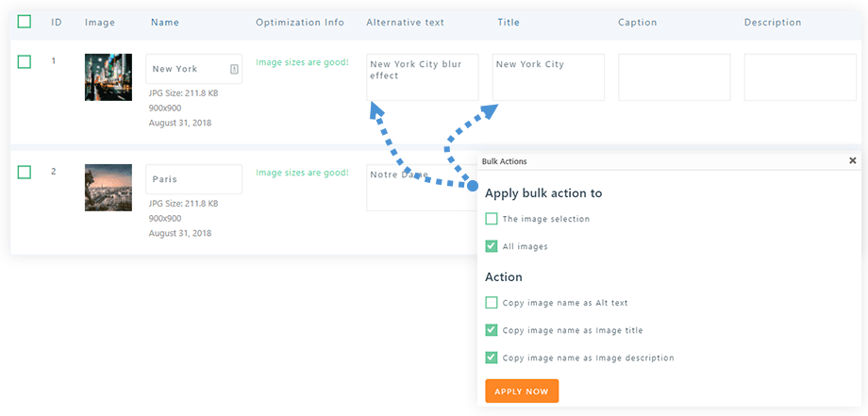
Task: Toggle the select-all checkbox in header
Action: (x=25, y=22)
